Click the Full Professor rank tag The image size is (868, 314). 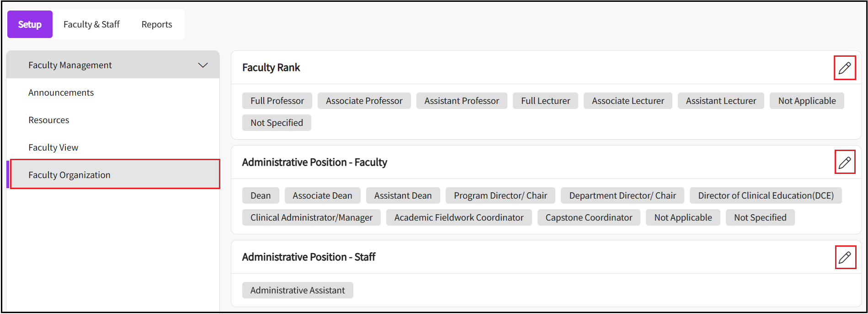click(277, 101)
